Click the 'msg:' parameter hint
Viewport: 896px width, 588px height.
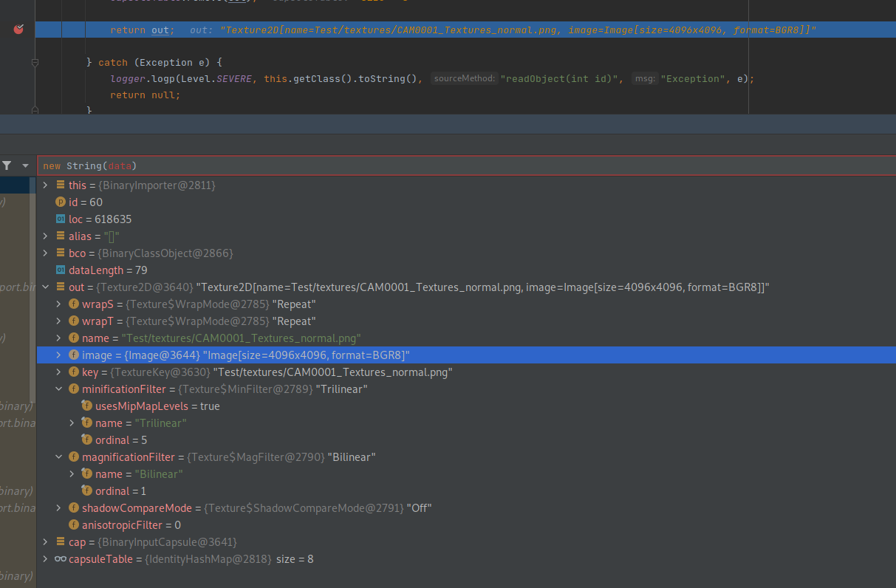pyautogui.click(x=645, y=78)
